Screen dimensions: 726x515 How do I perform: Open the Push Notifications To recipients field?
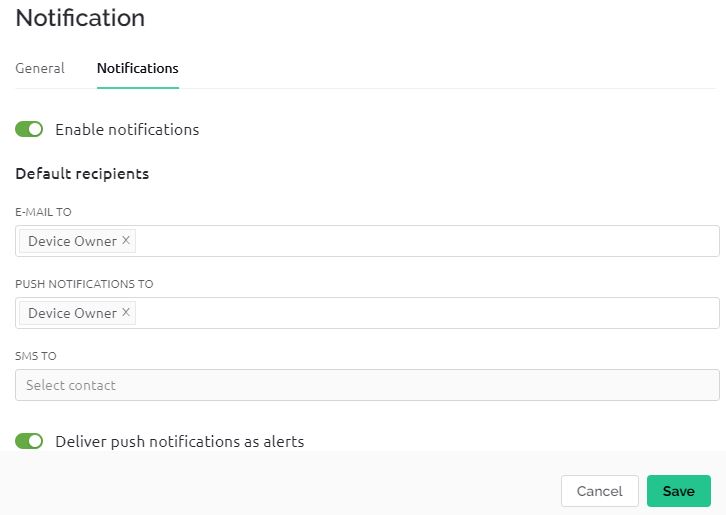(367, 313)
